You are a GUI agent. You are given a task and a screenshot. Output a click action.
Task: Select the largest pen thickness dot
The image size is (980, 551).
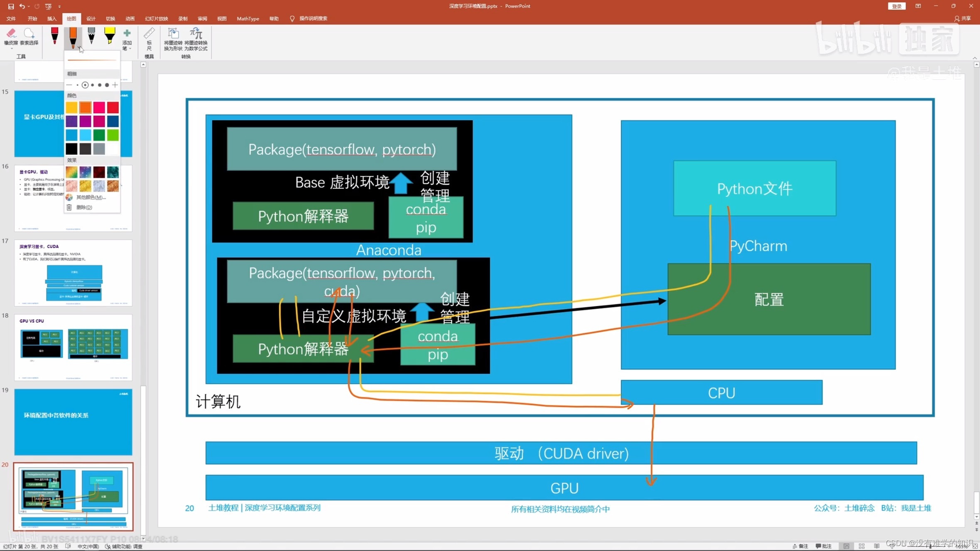pyautogui.click(x=107, y=85)
